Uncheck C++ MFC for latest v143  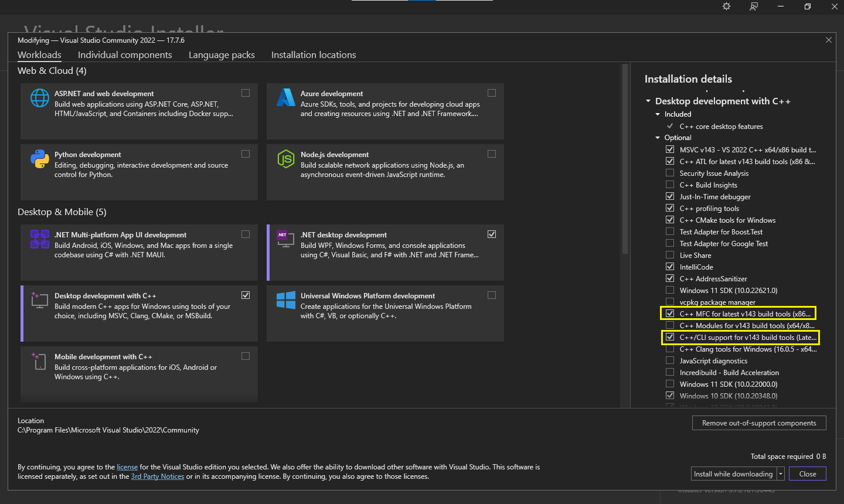[x=670, y=314]
